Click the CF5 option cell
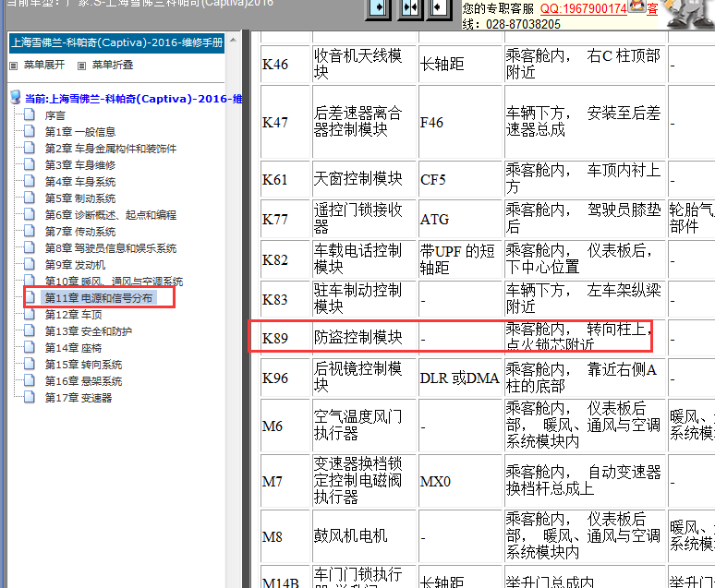Viewport: 715px width, 588px height. pos(461,179)
